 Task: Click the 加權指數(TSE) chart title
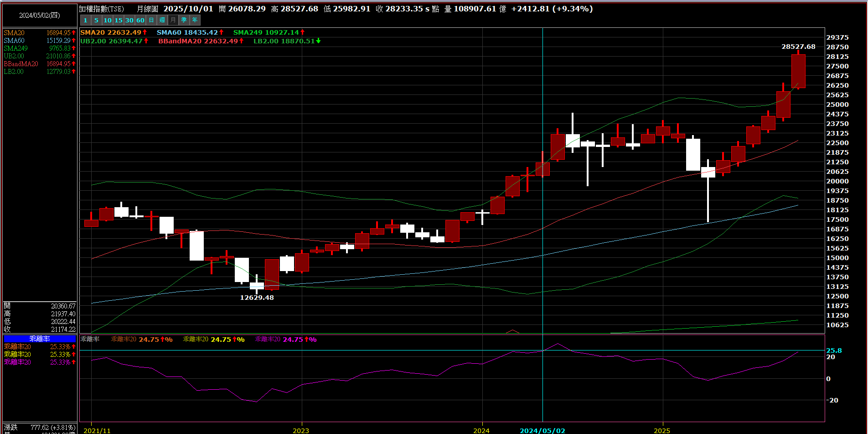(102, 9)
